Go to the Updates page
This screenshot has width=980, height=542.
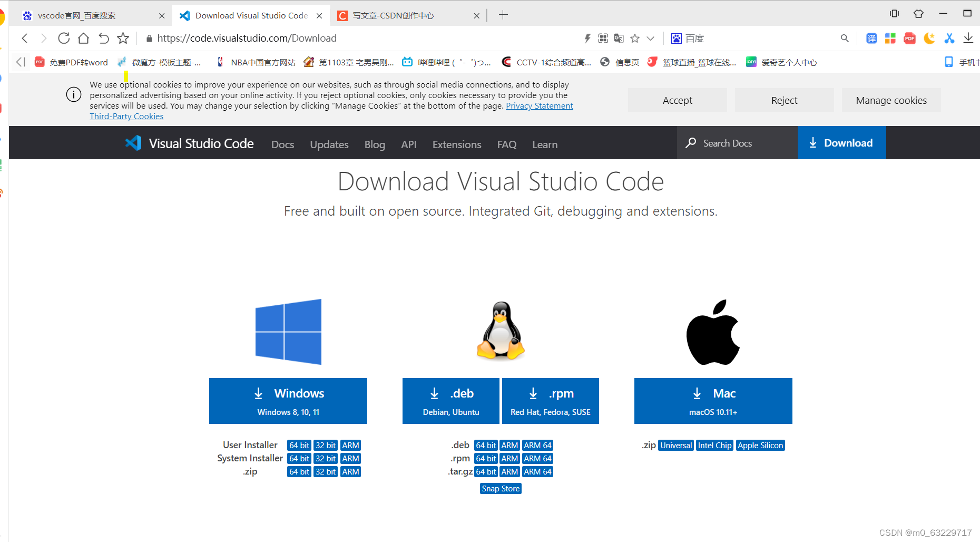[x=329, y=144]
